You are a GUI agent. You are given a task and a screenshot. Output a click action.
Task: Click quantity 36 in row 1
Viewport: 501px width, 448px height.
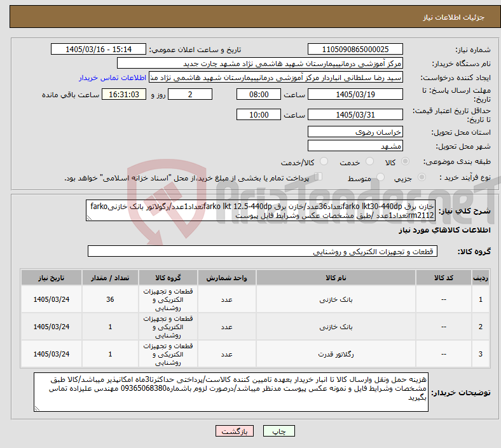pos(110,299)
